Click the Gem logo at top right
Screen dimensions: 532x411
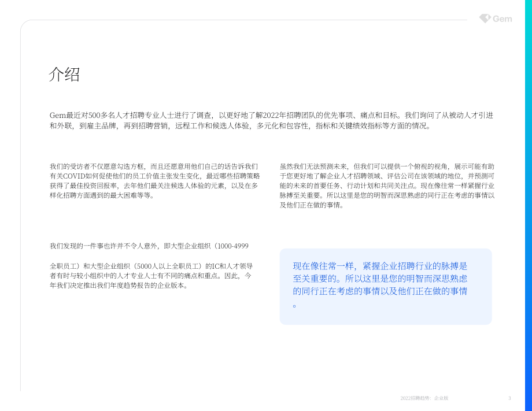[x=496, y=18]
